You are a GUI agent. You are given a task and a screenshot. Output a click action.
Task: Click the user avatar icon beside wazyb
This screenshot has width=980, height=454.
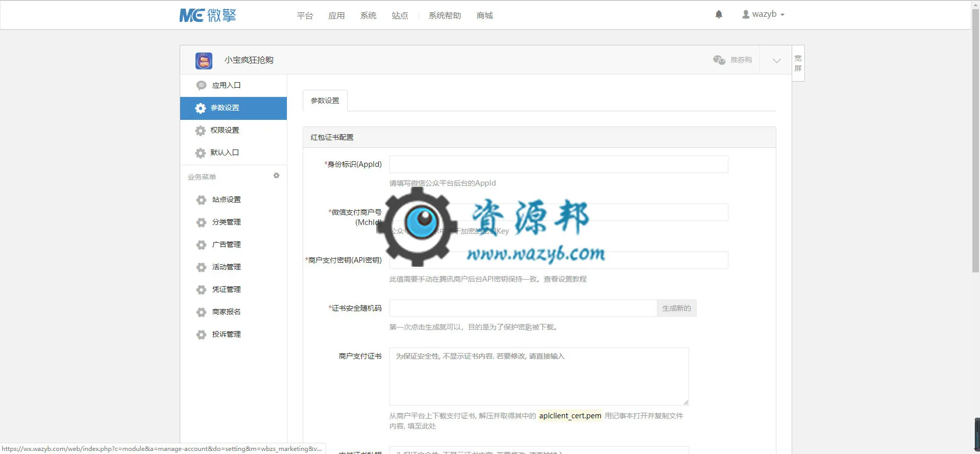tap(746, 14)
